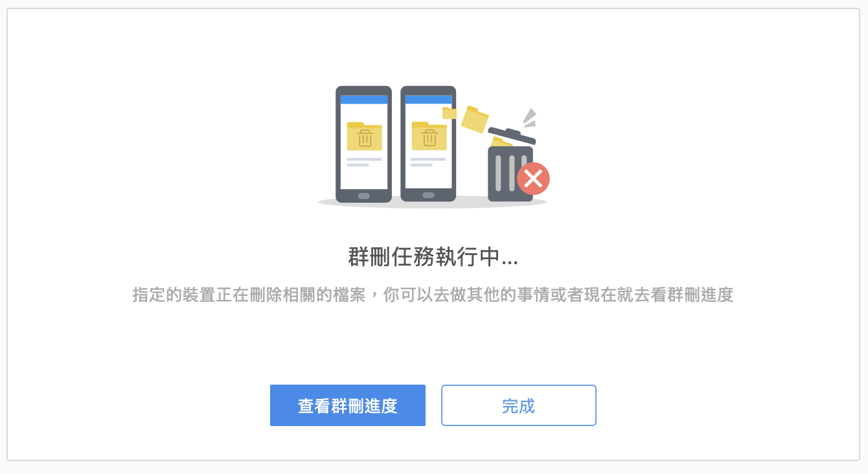Tap the left phone's home button
868x474 pixels.
click(364, 196)
